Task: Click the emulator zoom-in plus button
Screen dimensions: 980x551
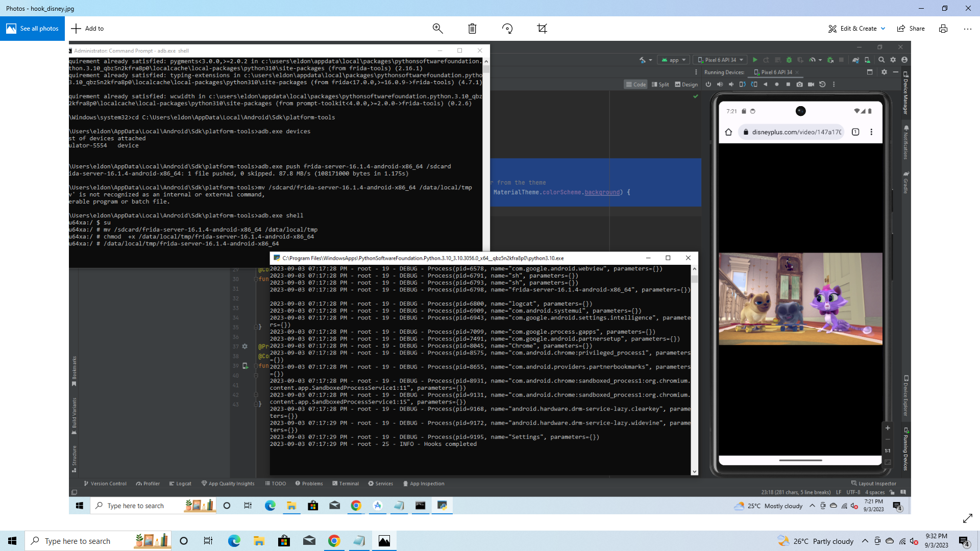Action: 888,428
